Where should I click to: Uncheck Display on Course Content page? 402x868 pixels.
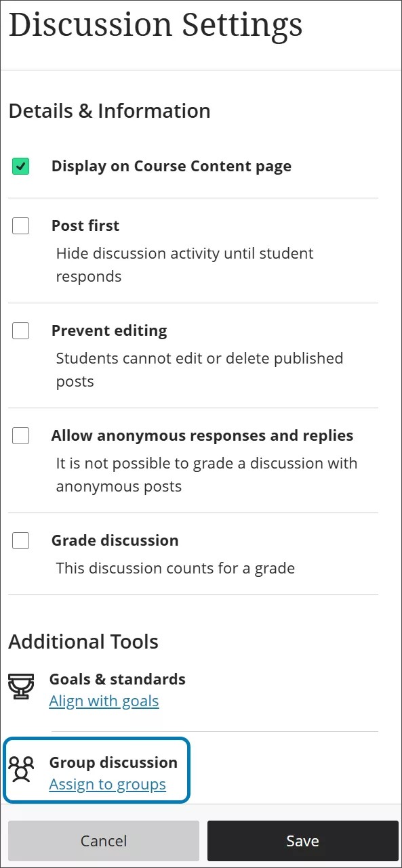[20, 165]
